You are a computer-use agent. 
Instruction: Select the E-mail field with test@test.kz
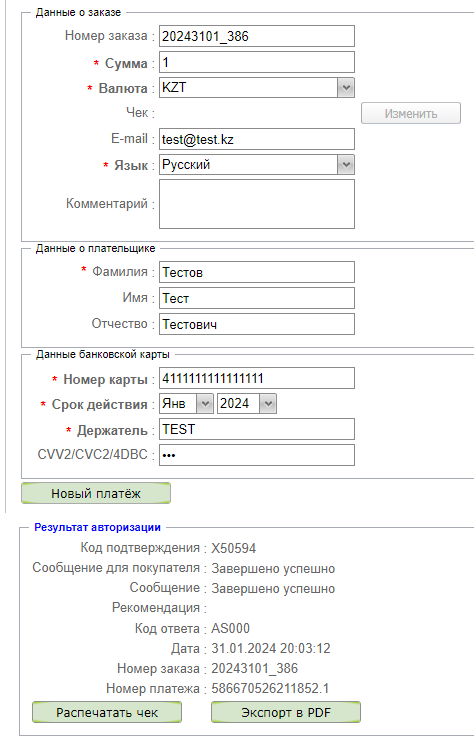coord(257,140)
